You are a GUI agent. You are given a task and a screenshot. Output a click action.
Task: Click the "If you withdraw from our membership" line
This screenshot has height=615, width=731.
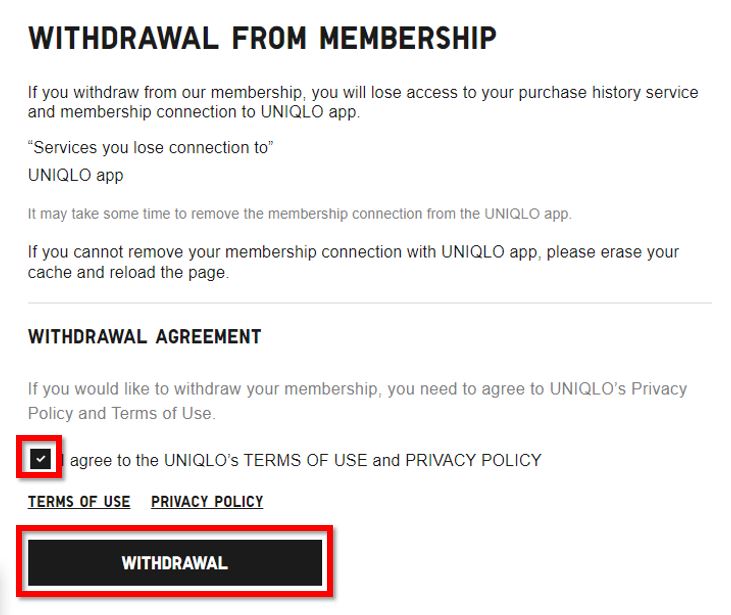pyautogui.click(x=363, y=93)
